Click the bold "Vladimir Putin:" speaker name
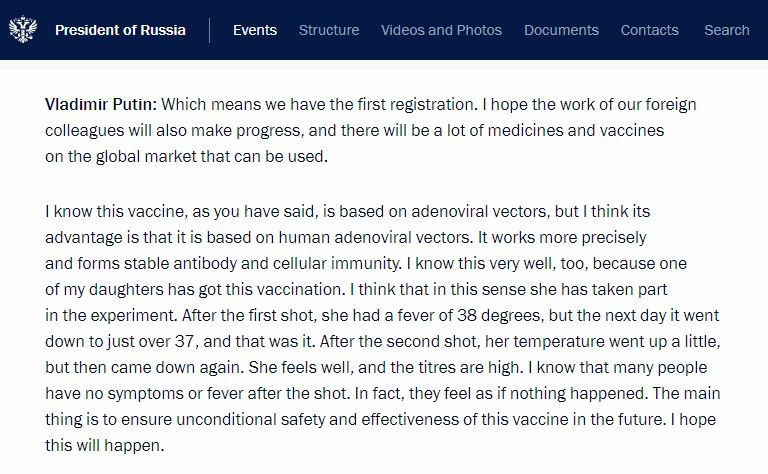Screen dimensions: 768x474 [101, 104]
